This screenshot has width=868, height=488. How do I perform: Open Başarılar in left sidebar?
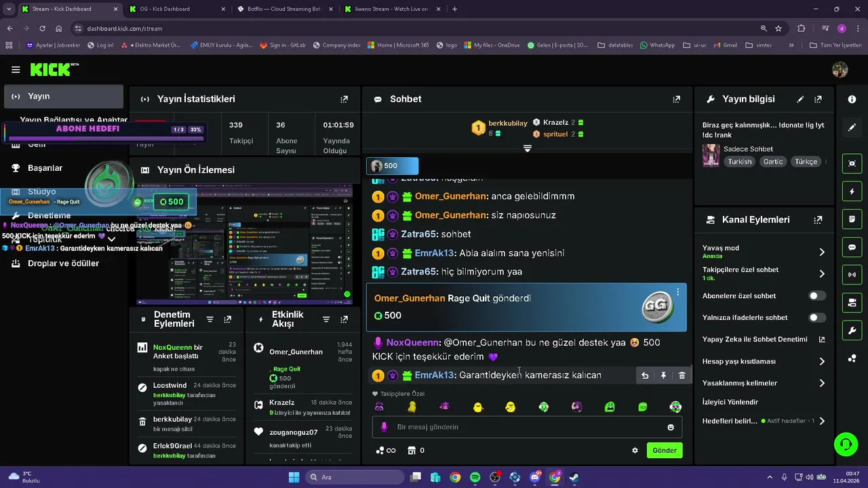pos(45,167)
